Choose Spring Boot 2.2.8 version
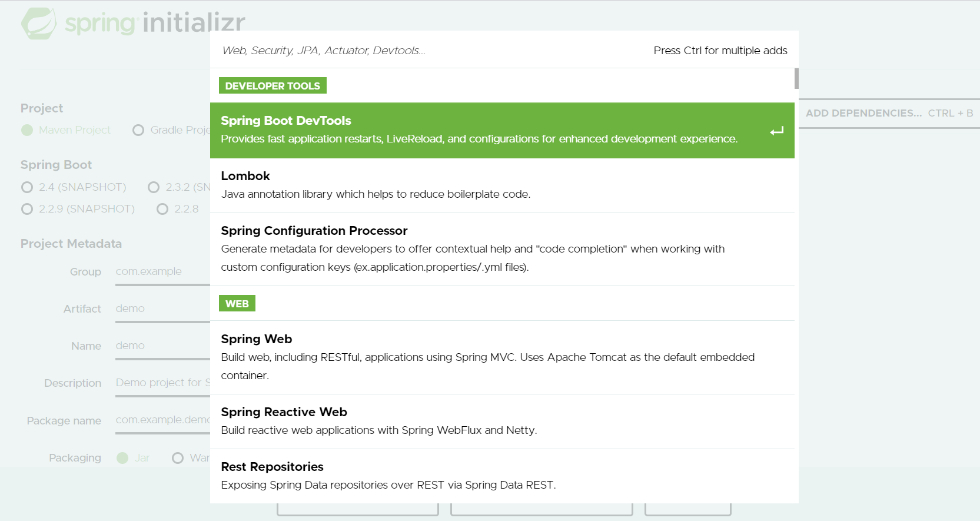This screenshot has height=521, width=980. pyautogui.click(x=162, y=209)
